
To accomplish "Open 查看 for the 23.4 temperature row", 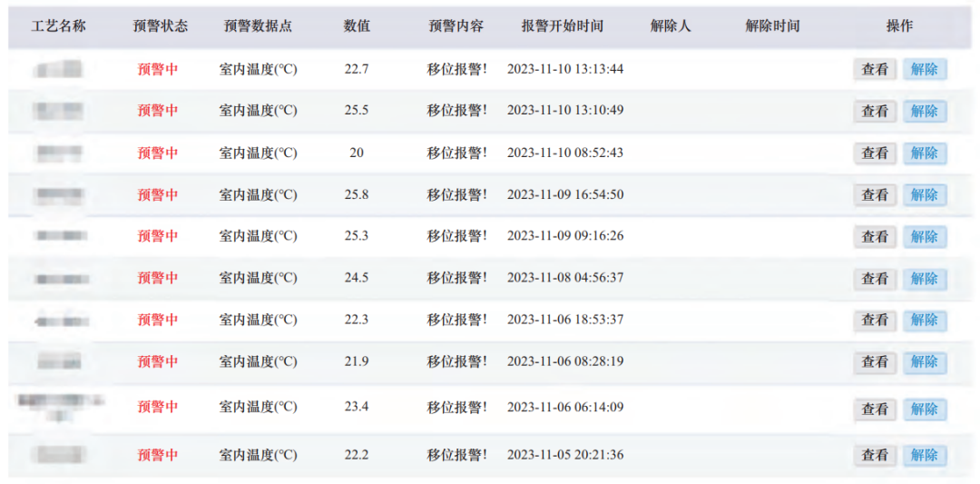I will [x=875, y=409].
